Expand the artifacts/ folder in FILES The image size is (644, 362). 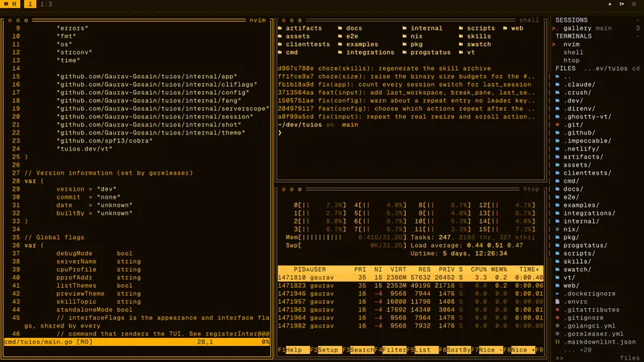[583, 157]
